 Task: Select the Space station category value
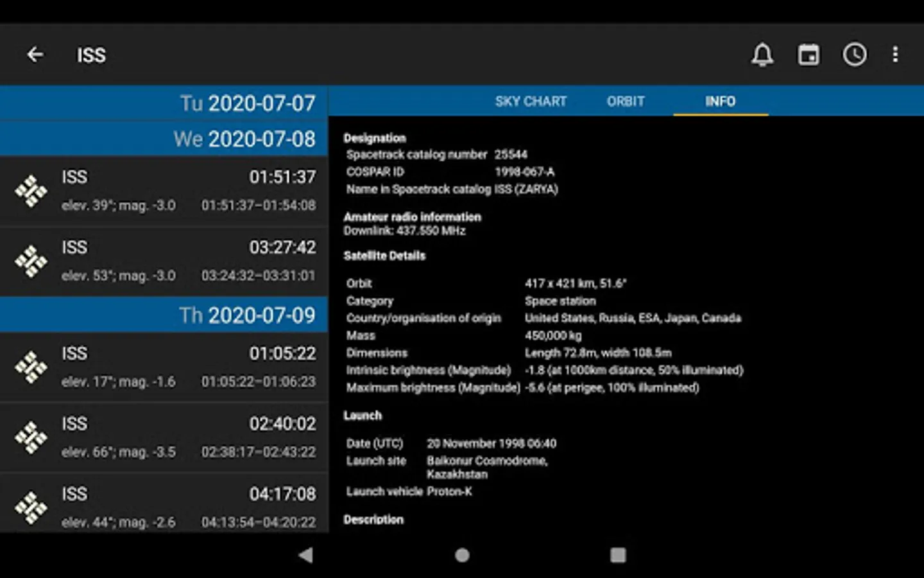tap(560, 301)
